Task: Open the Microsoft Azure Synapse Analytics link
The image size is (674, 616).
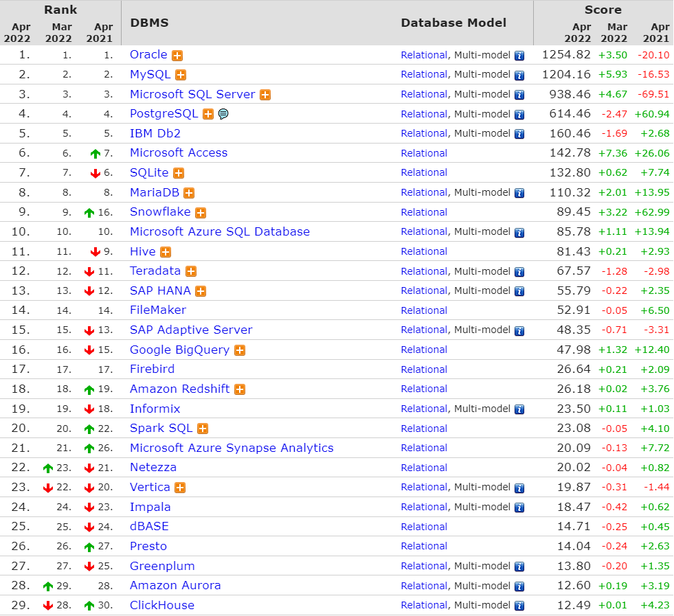Action: tap(232, 448)
